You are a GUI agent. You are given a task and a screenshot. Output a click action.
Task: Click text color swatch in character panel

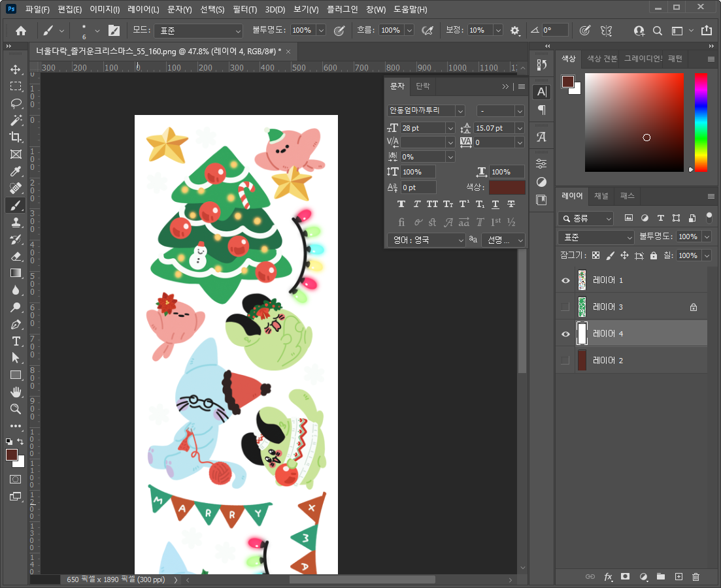coord(507,187)
